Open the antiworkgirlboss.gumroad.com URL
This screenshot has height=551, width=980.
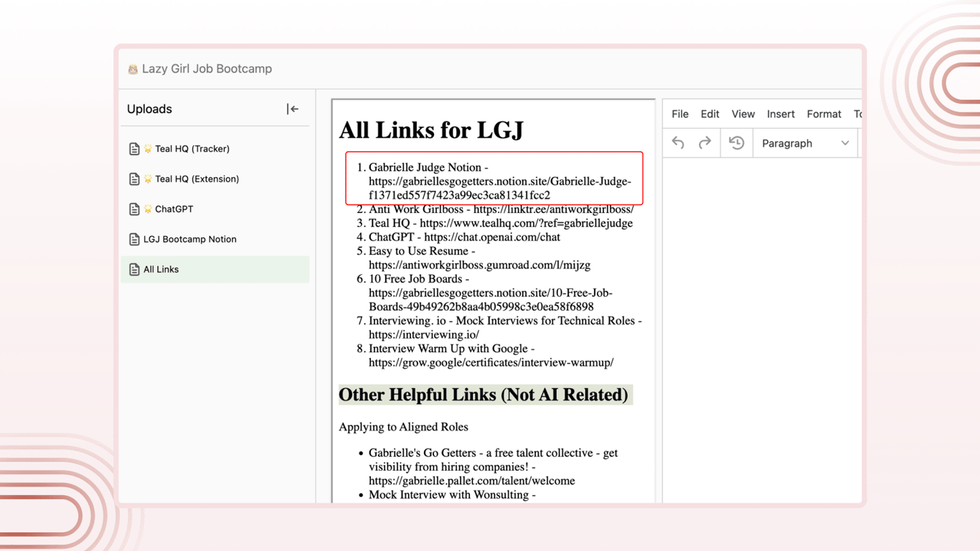pyautogui.click(x=479, y=265)
